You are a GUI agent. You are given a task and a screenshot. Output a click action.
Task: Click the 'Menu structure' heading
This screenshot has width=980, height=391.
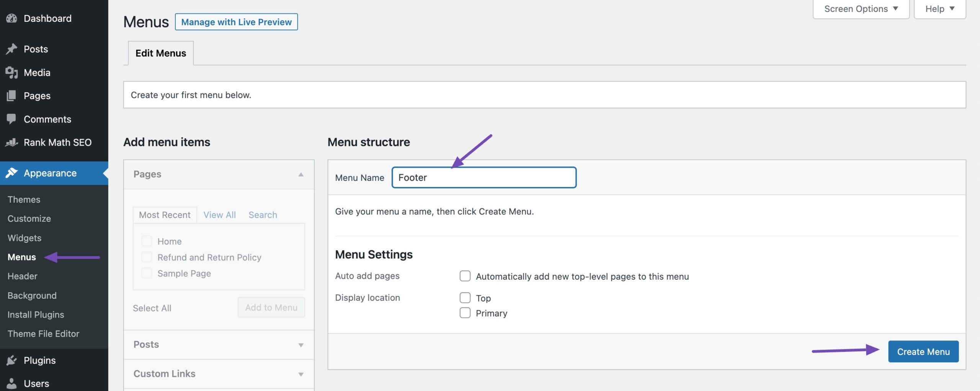coord(369,142)
